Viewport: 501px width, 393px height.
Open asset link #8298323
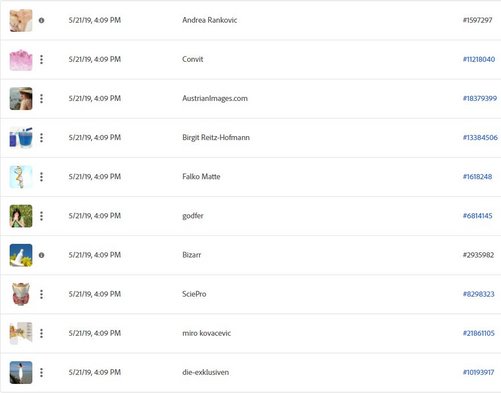pos(478,294)
